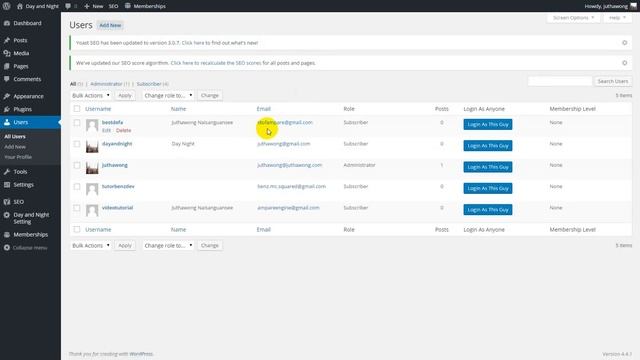Click the top Change button
The image size is (640, 360).
click(210, 96)
